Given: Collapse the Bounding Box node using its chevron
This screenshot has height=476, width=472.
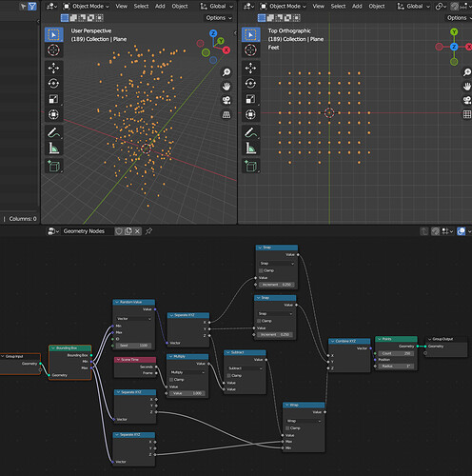Looking at the screenshot, I should (x=53, y=348).
